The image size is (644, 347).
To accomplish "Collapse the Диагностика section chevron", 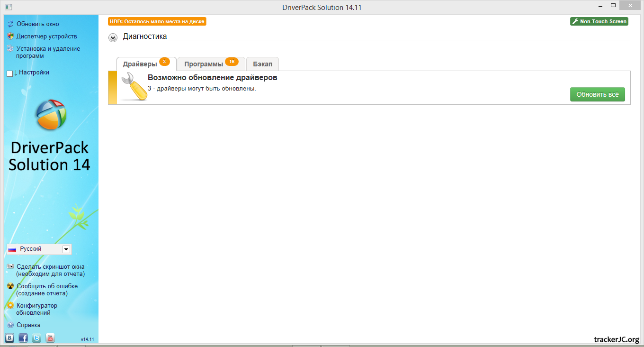I will point(113,37).
